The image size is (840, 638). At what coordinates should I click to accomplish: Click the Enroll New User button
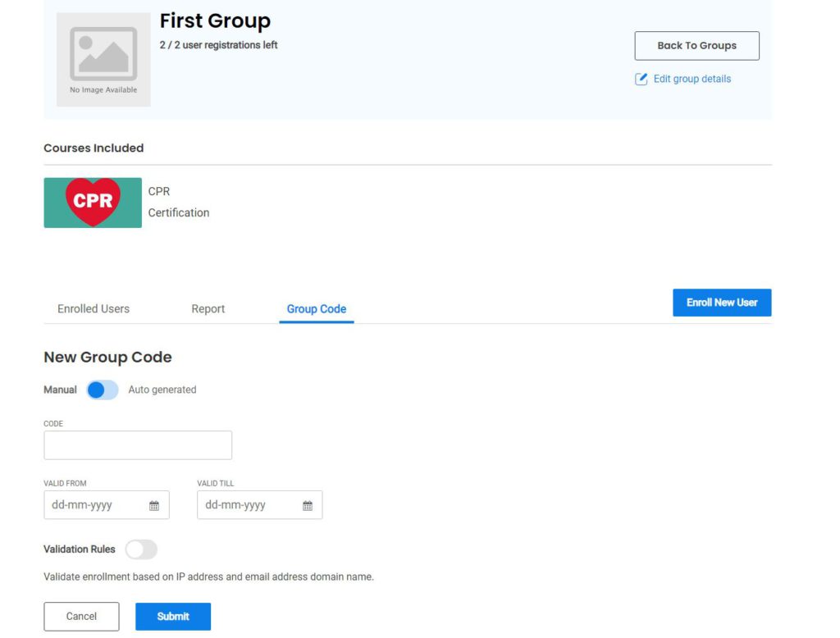click(x=722, y=303)
